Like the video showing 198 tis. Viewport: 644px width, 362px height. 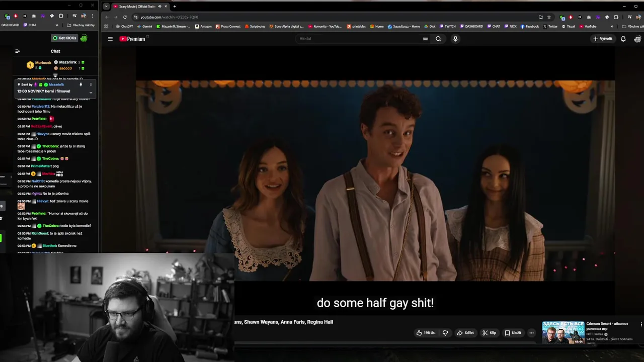click(x=426, y=333)
